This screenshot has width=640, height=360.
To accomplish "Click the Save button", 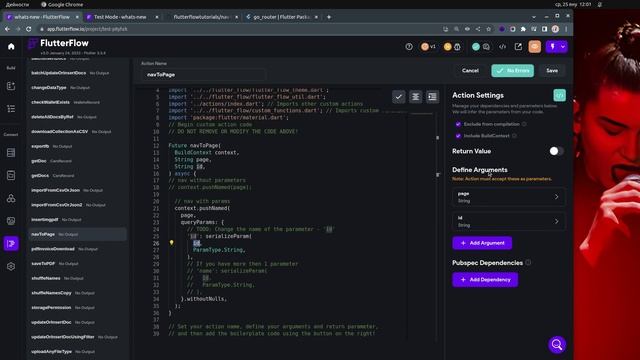I will pyautogui.click(x=552, y=71).
